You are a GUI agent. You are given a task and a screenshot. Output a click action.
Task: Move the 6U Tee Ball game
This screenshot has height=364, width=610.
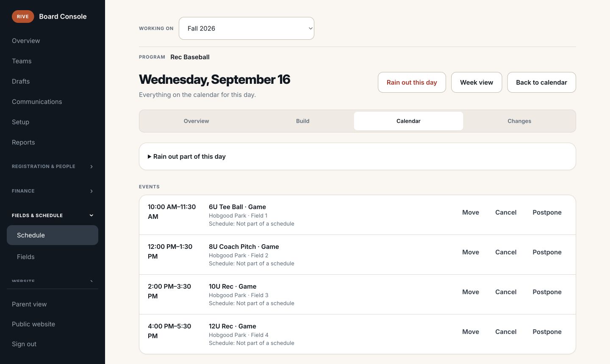(x=471, y=212)
